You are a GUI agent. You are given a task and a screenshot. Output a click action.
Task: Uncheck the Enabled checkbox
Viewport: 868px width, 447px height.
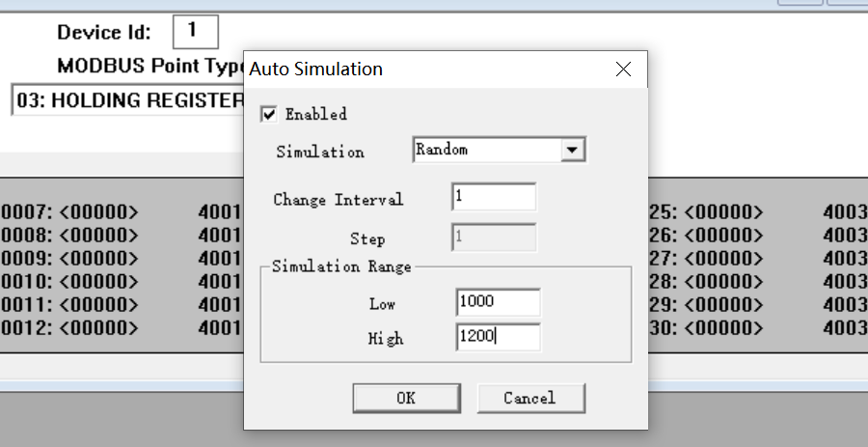269,115
